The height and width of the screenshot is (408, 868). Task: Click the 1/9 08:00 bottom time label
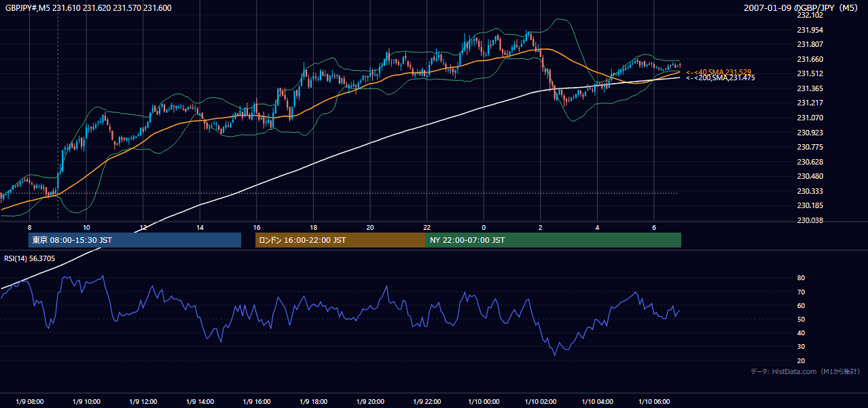[x=29, y=401]
